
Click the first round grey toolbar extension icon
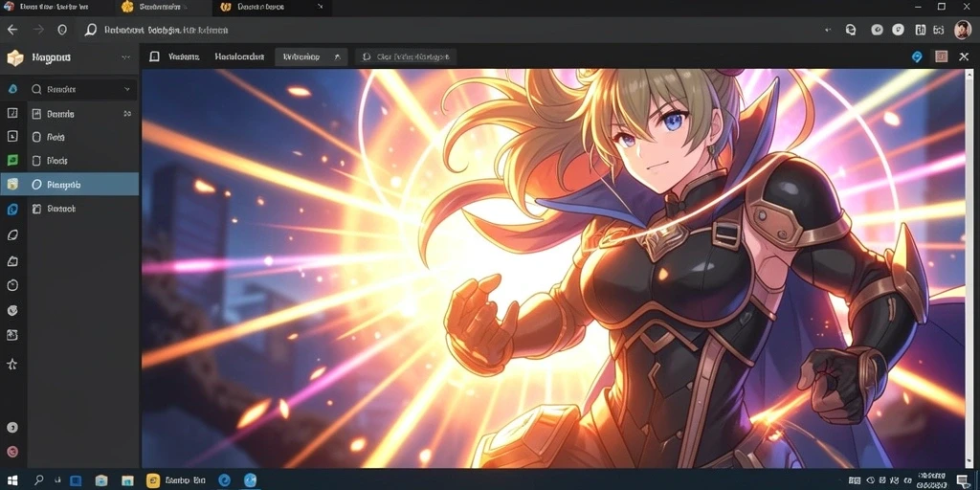877,30
